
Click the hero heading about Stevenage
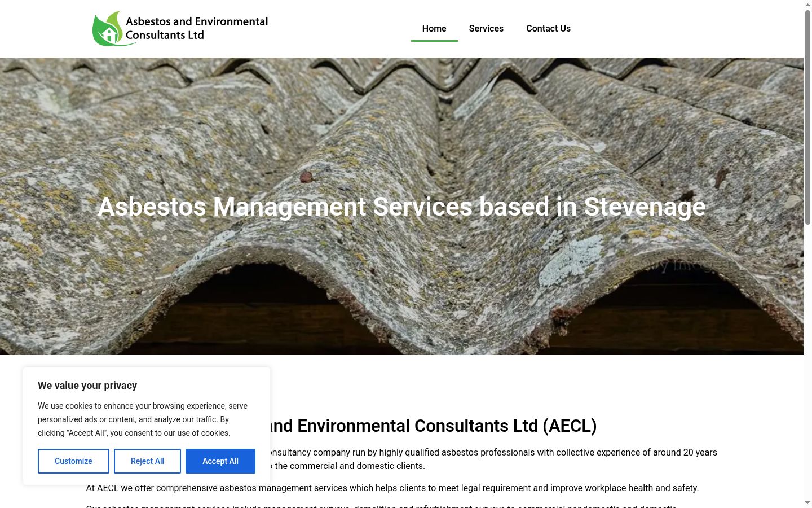pyautogui.click(x=401, y=207)
